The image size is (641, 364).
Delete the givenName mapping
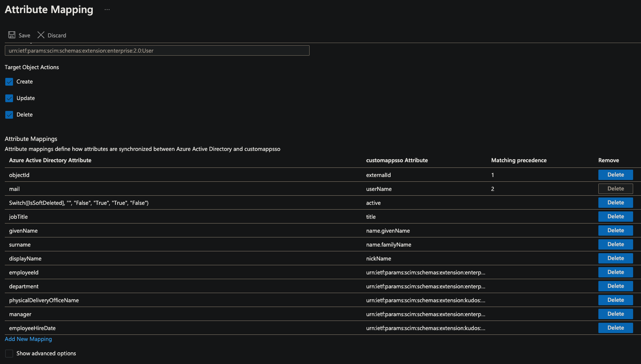pos(615,230)
